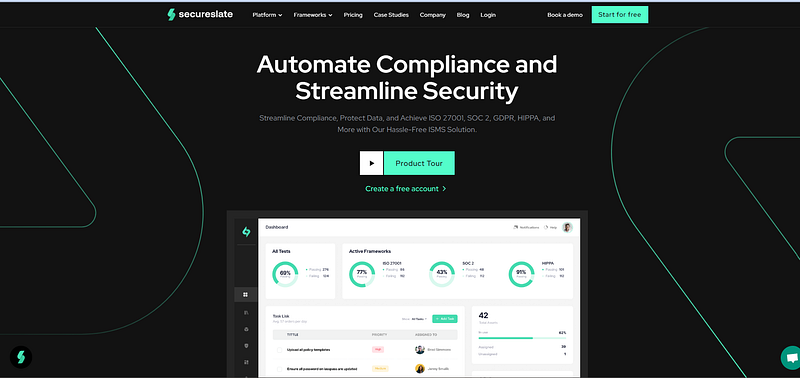Click the ASSIGNED TO column header
Viewport: 800px width, 378px height.
[x=426, y=335]
